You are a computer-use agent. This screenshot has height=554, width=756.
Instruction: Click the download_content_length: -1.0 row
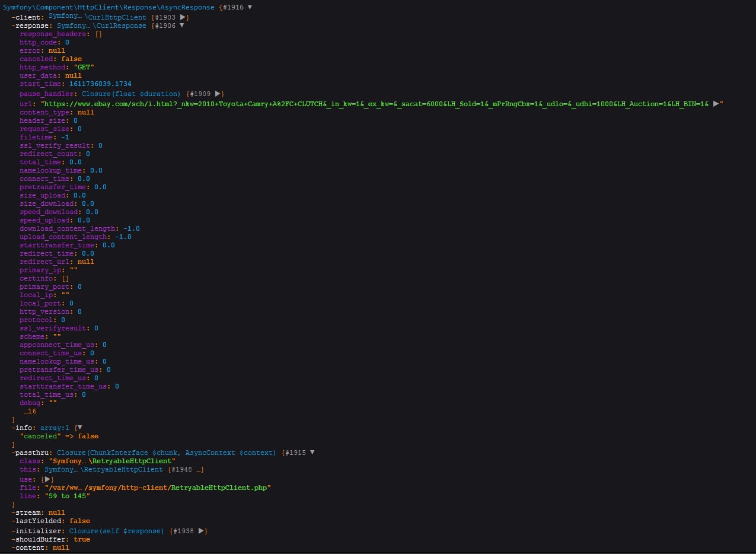79,228
